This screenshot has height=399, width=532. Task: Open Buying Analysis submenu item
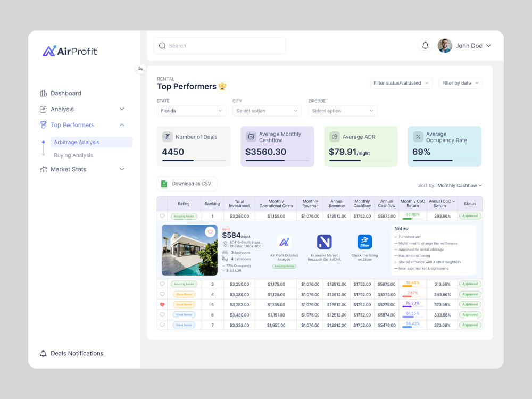tap(73, 155)
